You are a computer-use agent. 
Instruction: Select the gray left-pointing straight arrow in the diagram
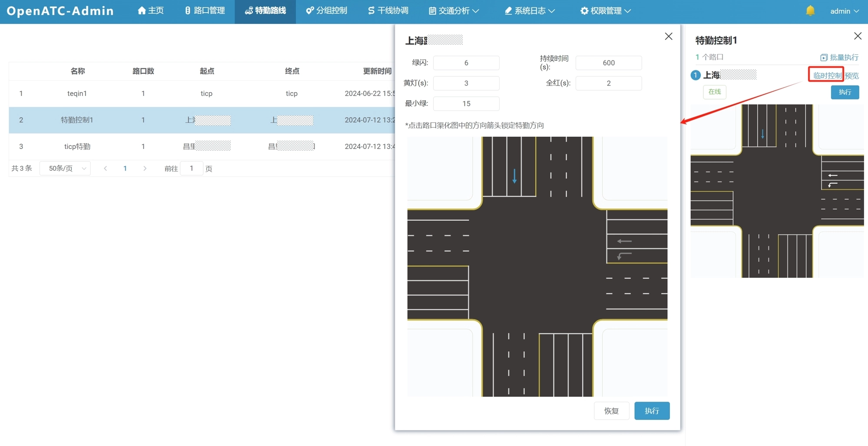(x=624, y=241)
